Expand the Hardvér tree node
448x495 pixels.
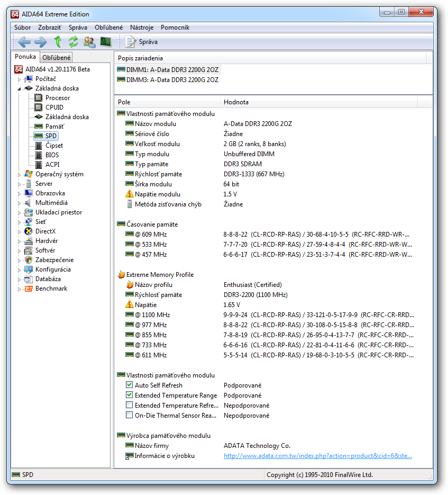point(19,241)
